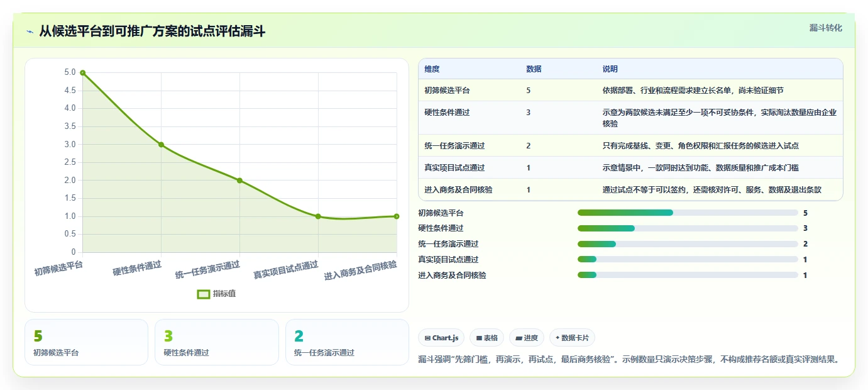Click the icon inside the Chart.js chip

428,338
